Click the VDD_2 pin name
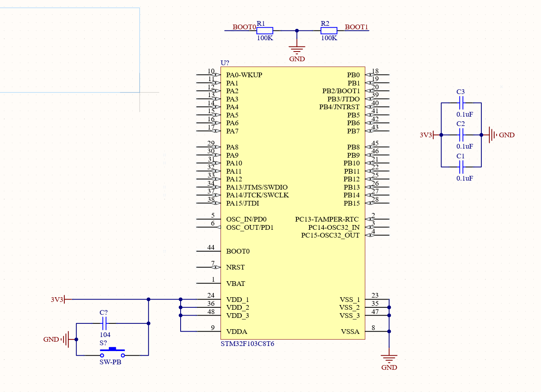 pos(238,307)
